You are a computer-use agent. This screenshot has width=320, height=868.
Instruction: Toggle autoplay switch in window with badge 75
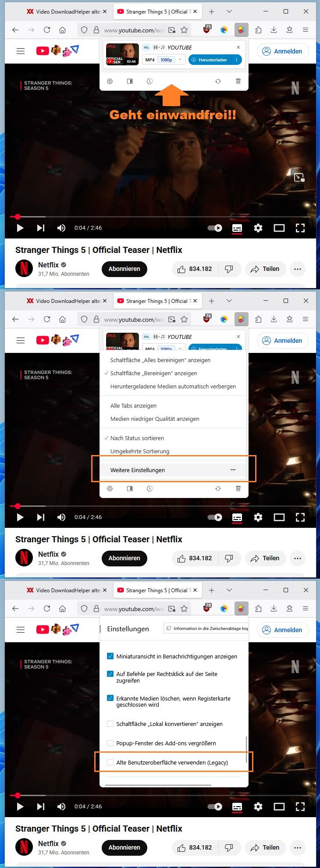215,228
